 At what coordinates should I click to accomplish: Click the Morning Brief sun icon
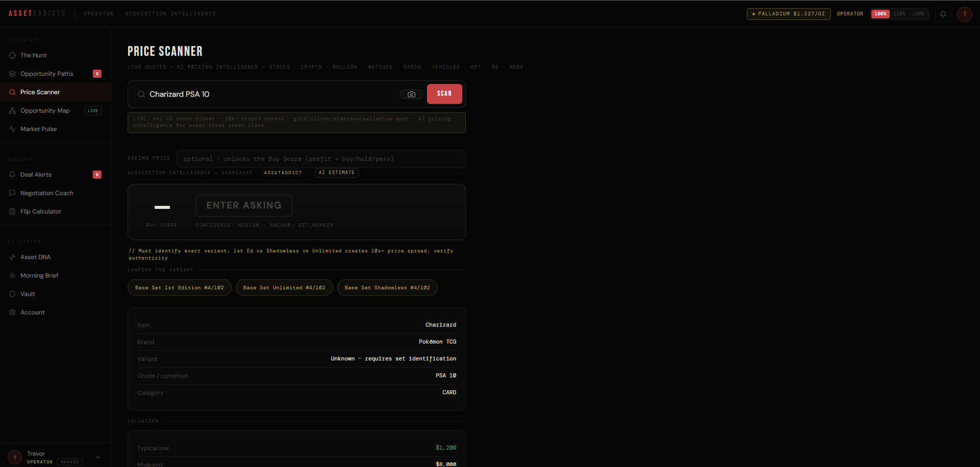[x=12, y=275]
